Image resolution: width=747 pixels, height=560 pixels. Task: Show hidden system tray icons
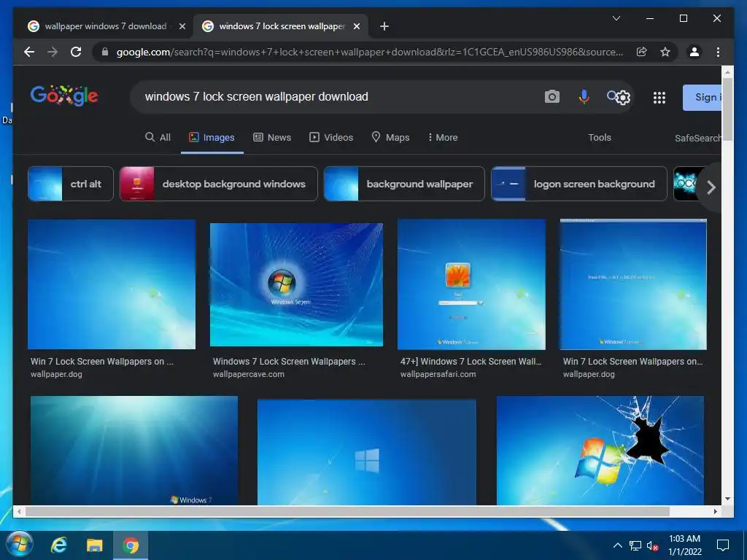617,545
